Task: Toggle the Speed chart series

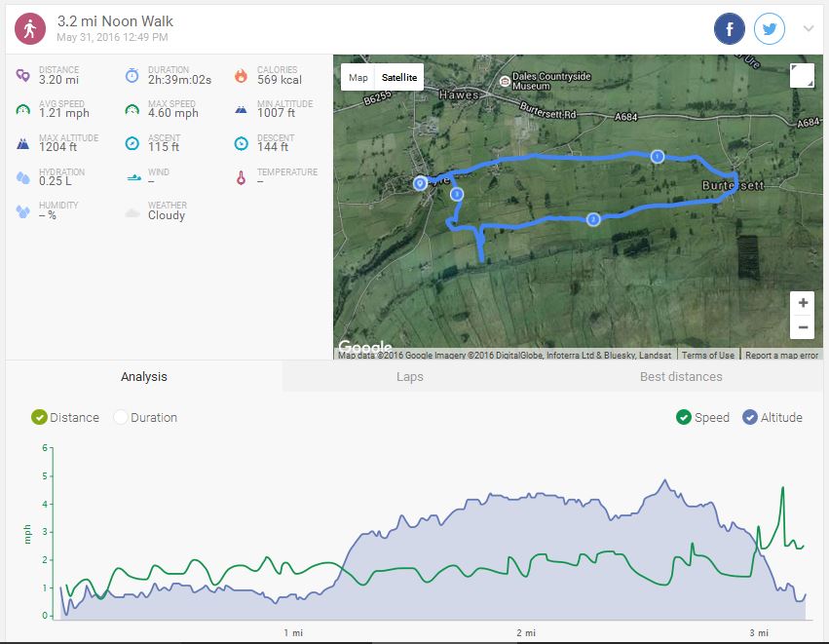Action: (684, 417)
